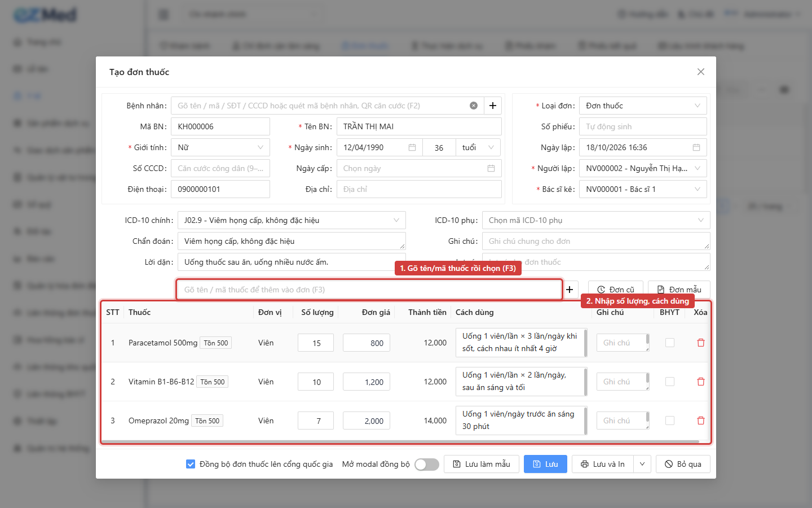Click the Paracetamol quantity field 15
Screen dimensions: 812x508
316,343
